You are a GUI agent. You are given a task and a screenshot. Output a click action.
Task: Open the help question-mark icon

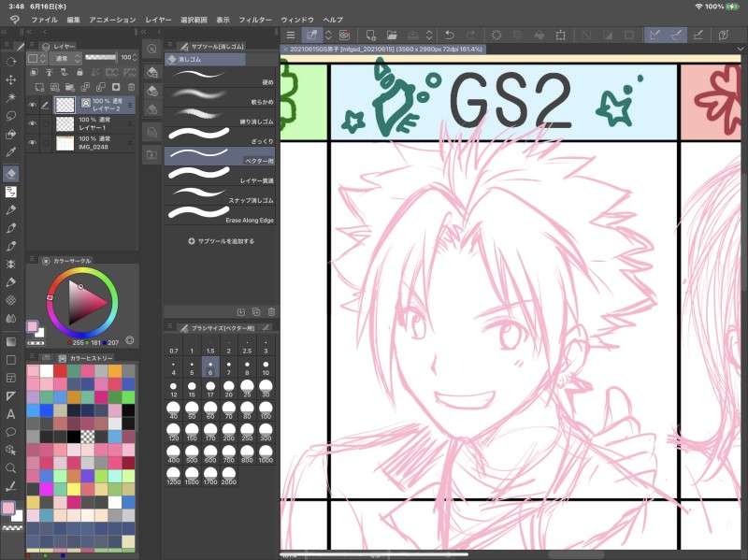click(x=723, y=35)
